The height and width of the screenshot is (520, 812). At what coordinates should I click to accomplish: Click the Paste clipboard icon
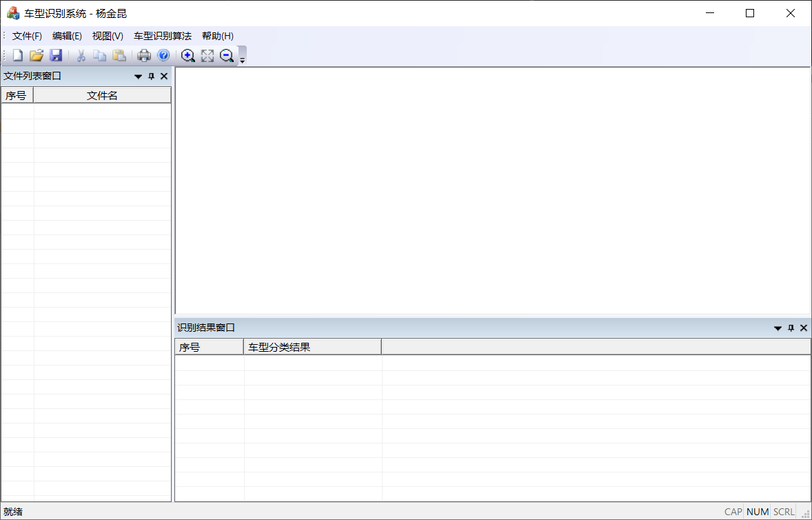(119, 55)
